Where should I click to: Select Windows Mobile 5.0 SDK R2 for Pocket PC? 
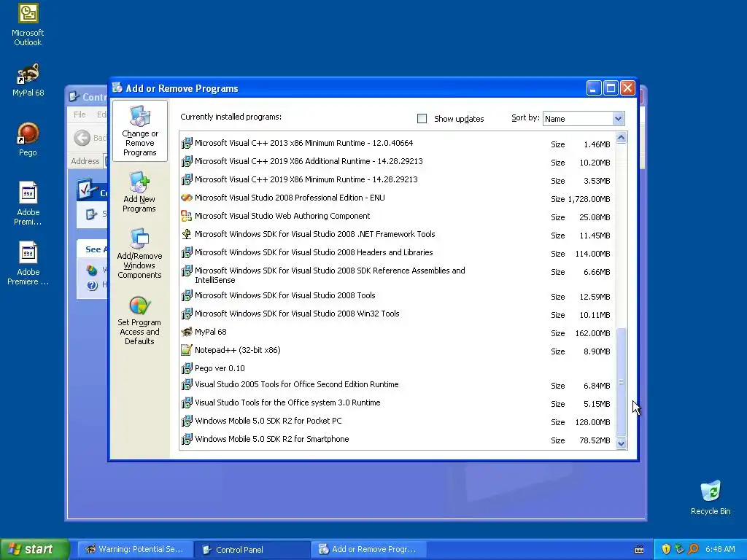(x=268, y=421)
